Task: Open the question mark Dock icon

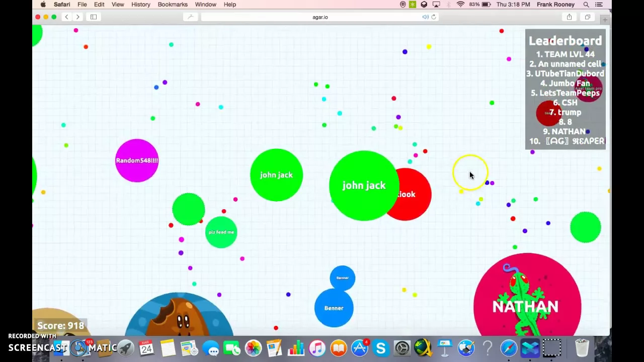Action: click(487, 348)
